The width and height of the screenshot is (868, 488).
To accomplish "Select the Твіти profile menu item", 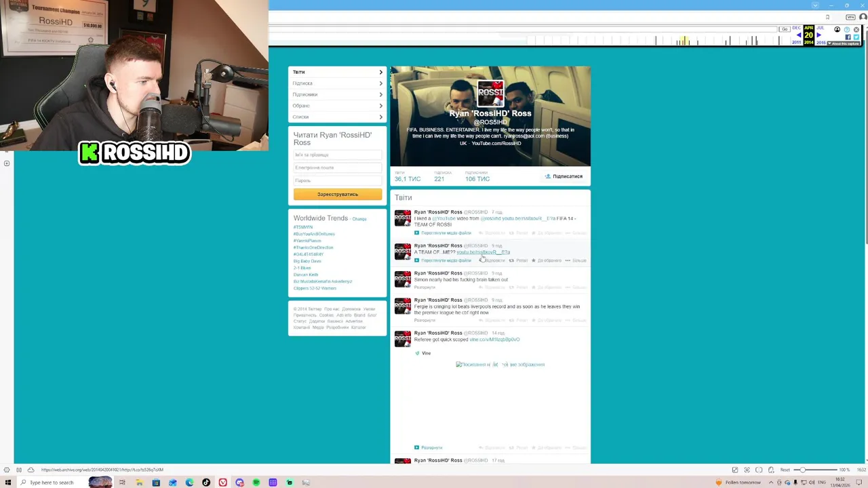I will coord(337,72).
